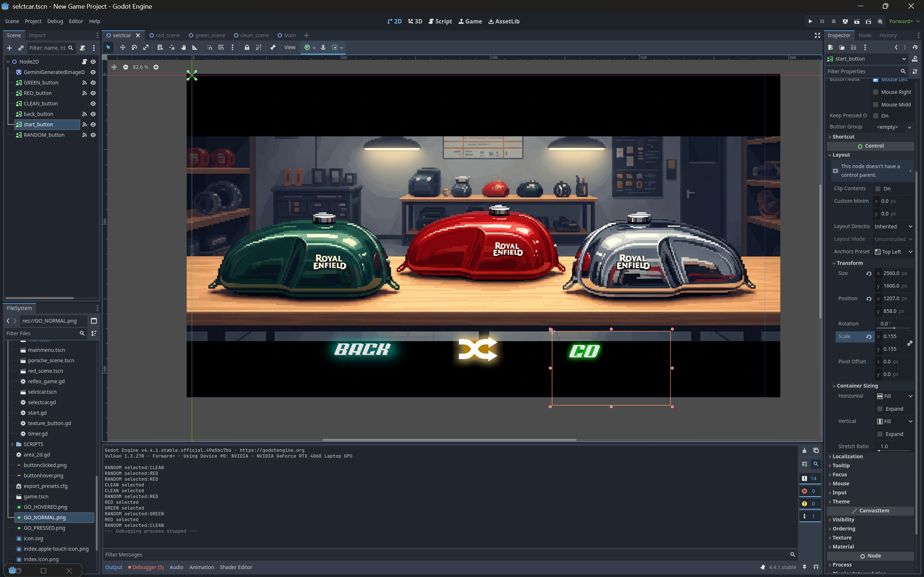Switch to the red_scene tab
Screen dimensions: 924x577
tap(165, 35)
